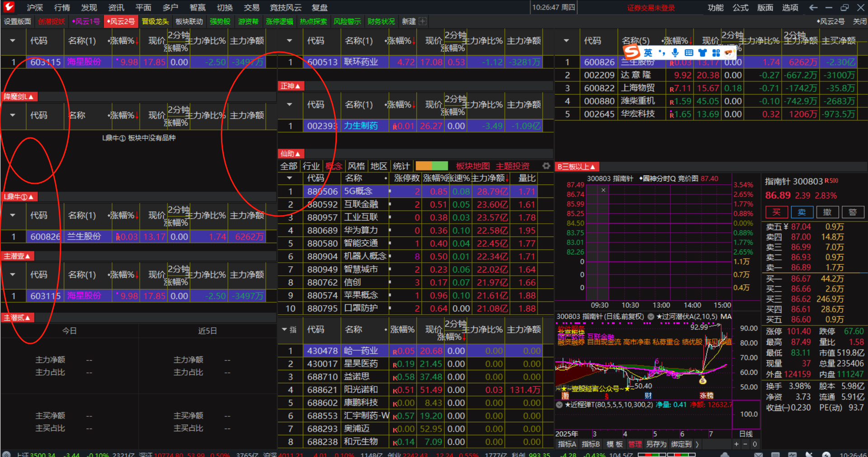Add new layout with plus icon
The image size is (868, 457).
[422, 21]
